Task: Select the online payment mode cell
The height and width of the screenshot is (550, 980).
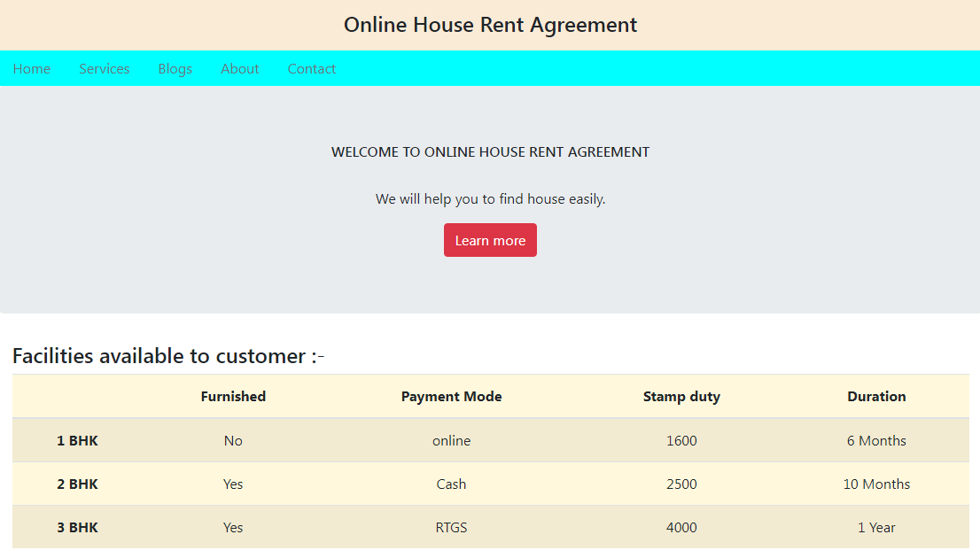Action: (x=451, y=440)
